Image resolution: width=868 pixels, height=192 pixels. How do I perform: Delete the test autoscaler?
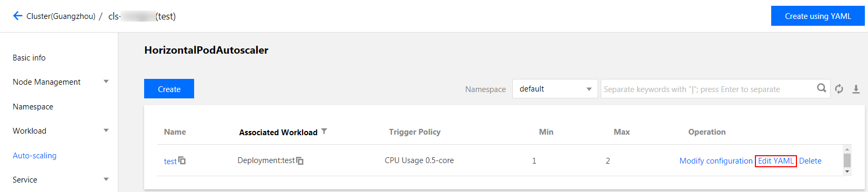(810, 161)
